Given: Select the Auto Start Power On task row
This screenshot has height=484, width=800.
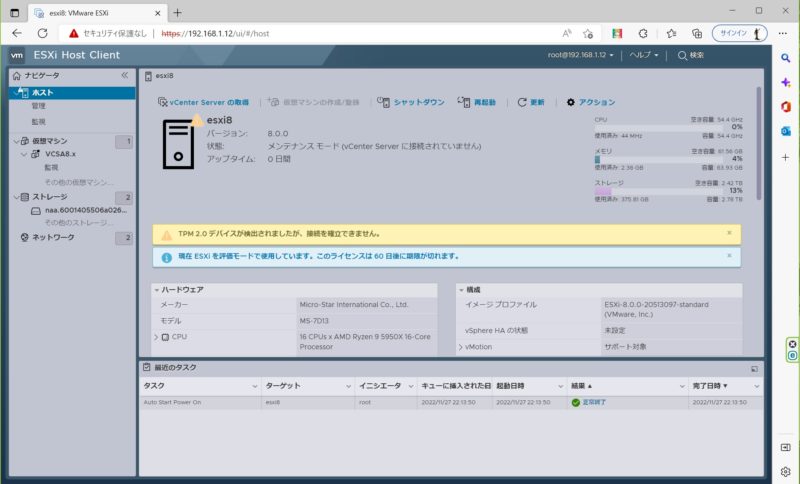Looking at the screenshot, I should pos(451,402).
